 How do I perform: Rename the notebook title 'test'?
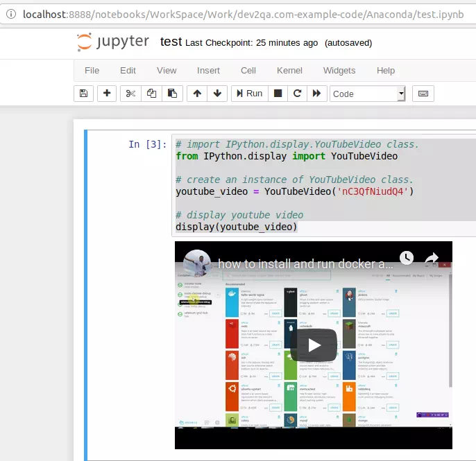tap(171, 42)
